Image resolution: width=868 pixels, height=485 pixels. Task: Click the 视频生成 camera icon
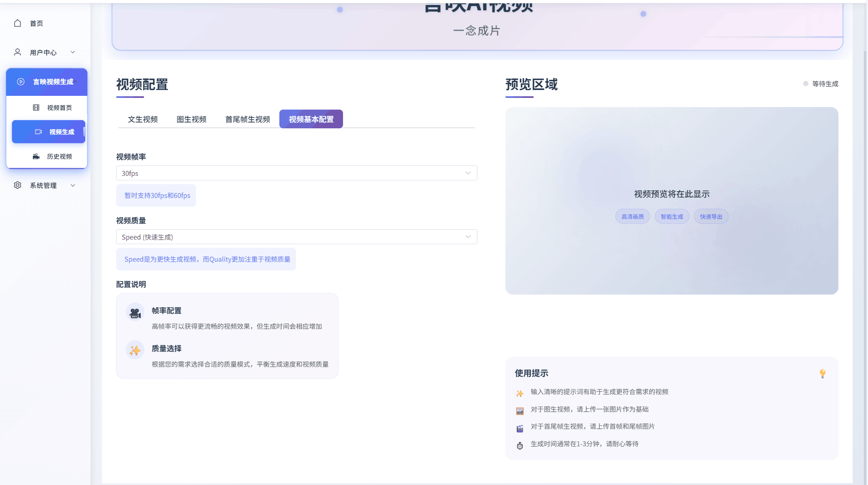(38, 132)
